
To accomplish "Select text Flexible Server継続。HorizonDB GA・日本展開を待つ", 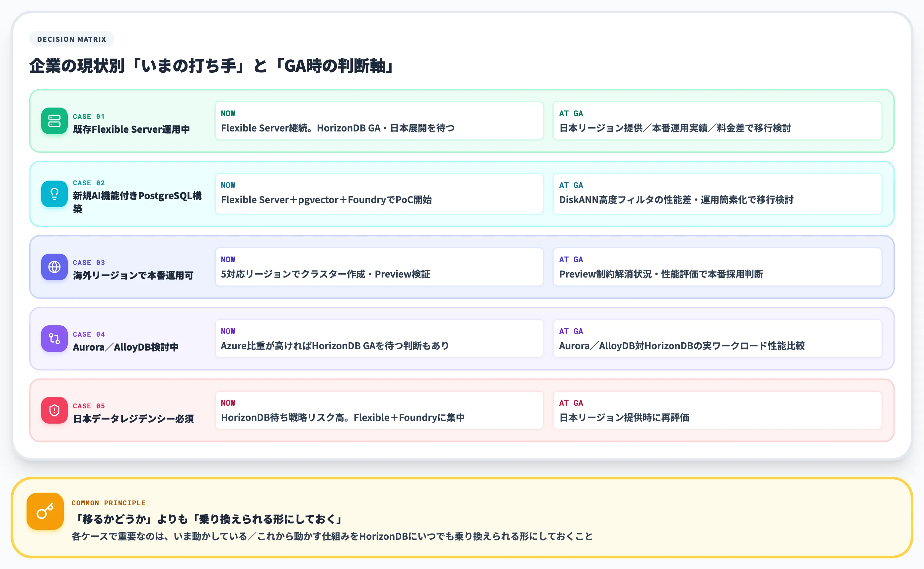I will 338,128.
